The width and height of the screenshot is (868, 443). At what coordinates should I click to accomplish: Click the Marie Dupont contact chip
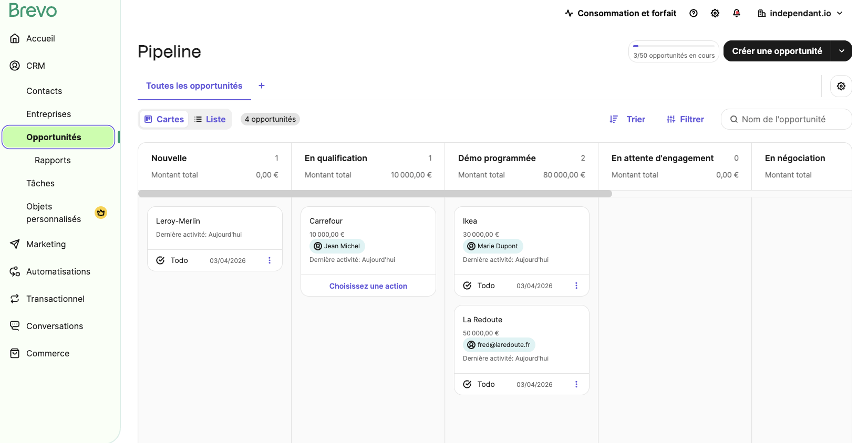click(x=493, y=246)
